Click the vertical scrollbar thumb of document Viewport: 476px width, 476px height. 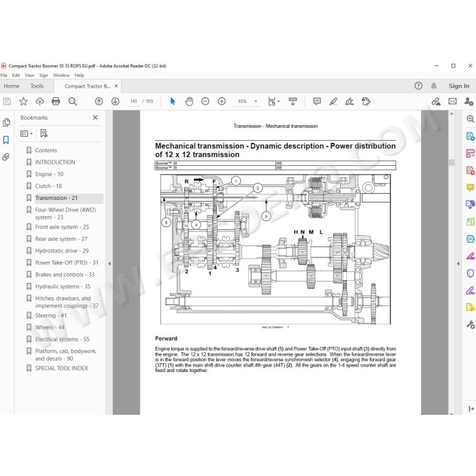coord(452,163)
